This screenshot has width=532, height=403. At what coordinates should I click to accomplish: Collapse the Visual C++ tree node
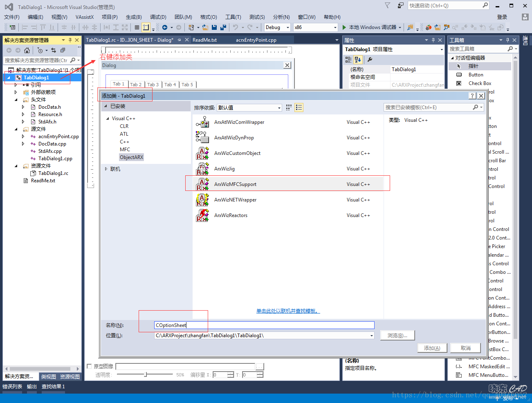(x=108, y=119)
